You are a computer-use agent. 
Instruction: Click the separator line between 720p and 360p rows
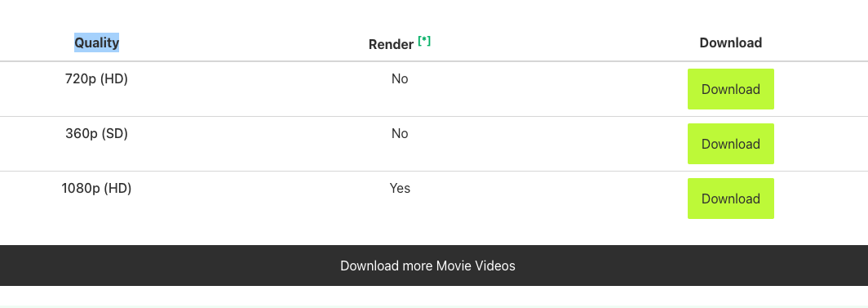[x=434, y=116]
